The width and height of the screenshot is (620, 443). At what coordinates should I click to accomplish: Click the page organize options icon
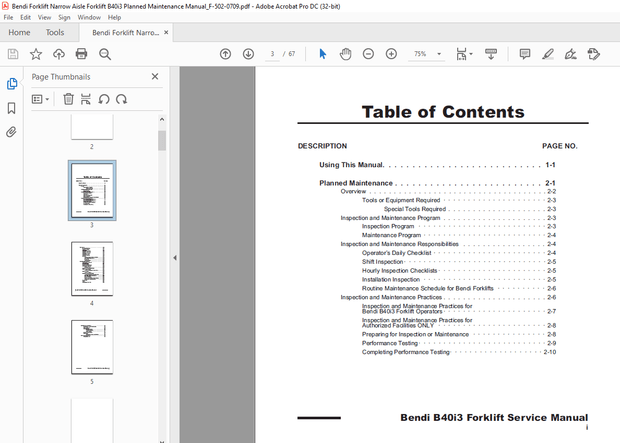(85, 99)
